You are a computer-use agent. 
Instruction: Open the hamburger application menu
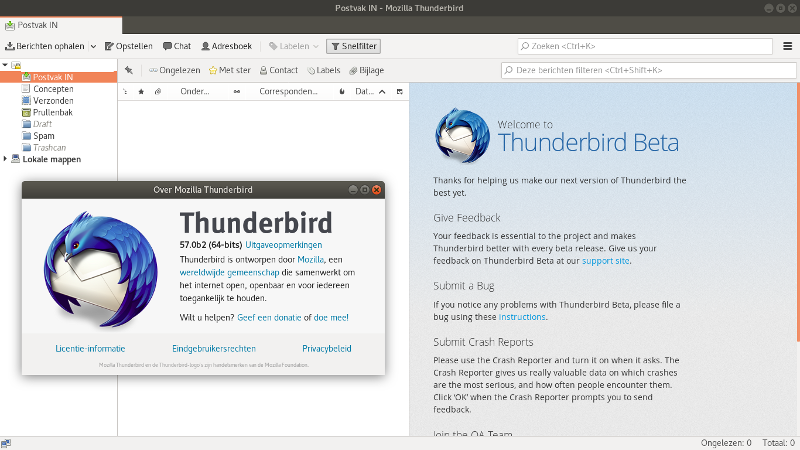pyautogui.click(x=788, y=46)
